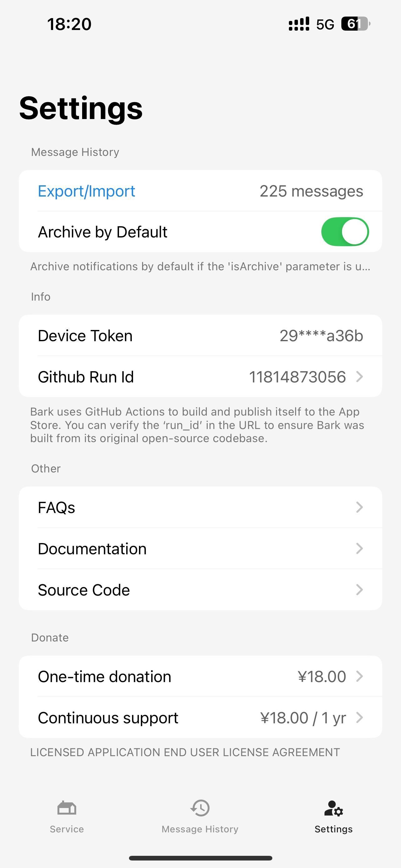Open Message History clock icon

click(x=200, y=808)
